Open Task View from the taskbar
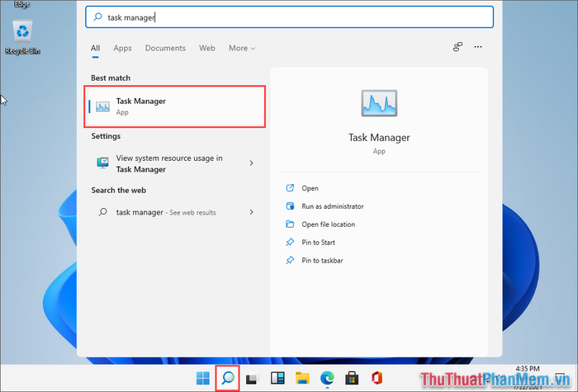The height and width of the screenshot is (392, 578). pos(253,378)
